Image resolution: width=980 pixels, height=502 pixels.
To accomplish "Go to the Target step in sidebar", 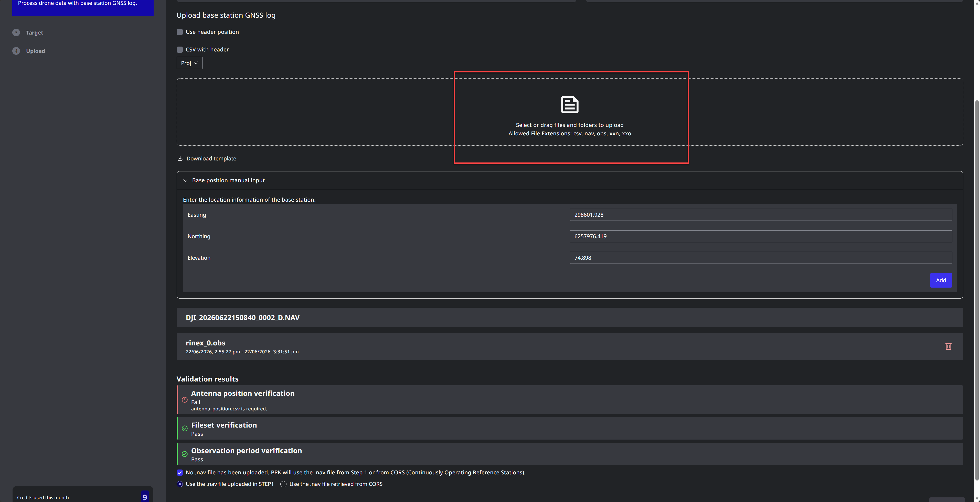I will tap(35, 33).
